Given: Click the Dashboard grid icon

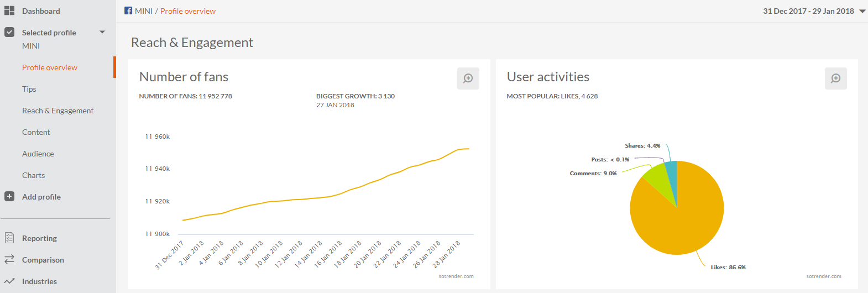Looking at the screenshot, I should click(9, 11).
